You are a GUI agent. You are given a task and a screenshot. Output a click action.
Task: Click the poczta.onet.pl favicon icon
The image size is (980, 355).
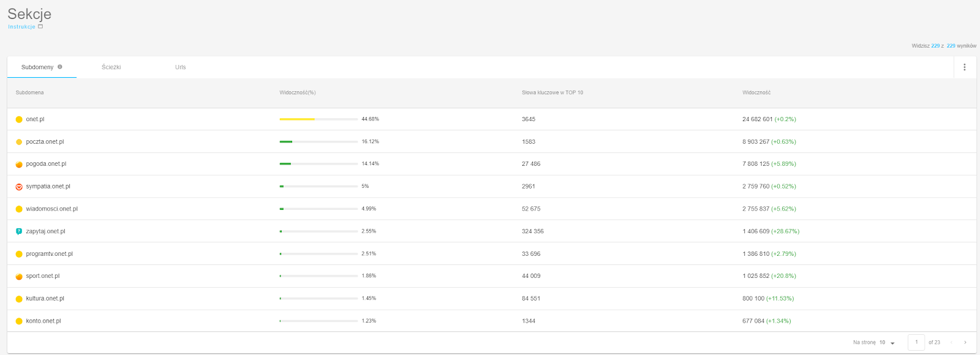pyautogui.click(x=19, y=142)
